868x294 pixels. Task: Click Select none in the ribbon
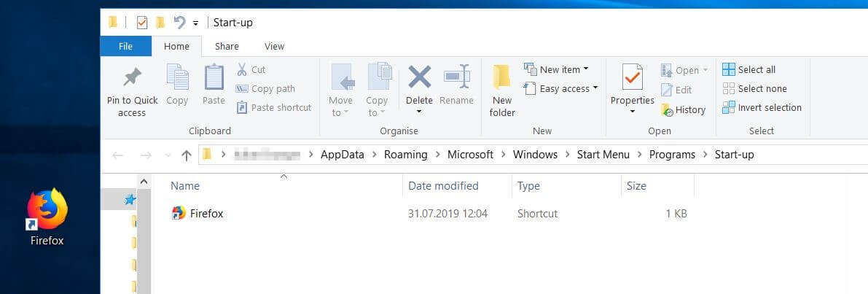[754, 88]
